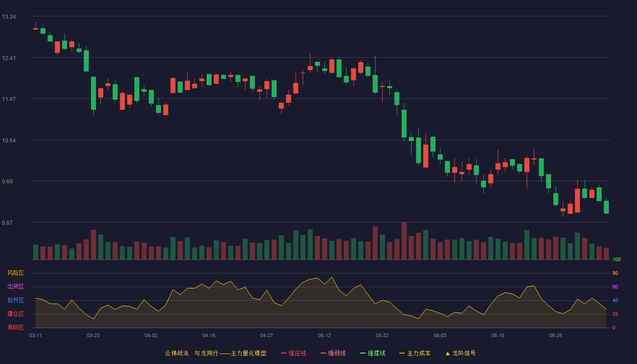Image resolution: width=637 pixels, height=364 pixels.
Task: Toggle the 强弱线 legend series
Action: (333, 353)
